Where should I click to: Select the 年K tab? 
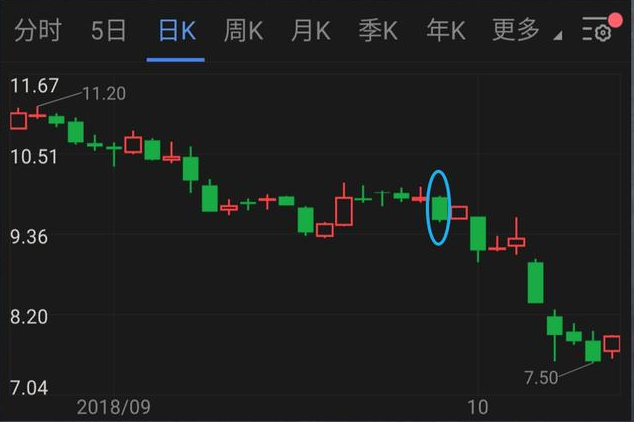tap(446, 30)
